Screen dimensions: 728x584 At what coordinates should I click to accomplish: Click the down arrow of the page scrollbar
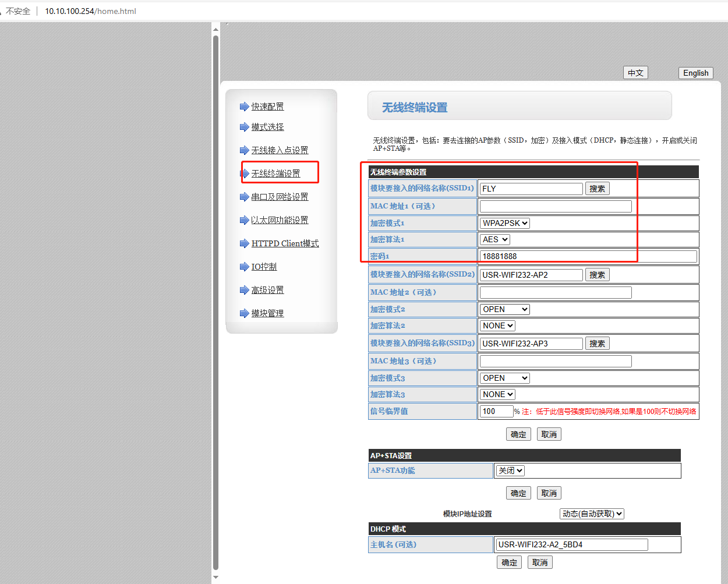click(215, 578)
